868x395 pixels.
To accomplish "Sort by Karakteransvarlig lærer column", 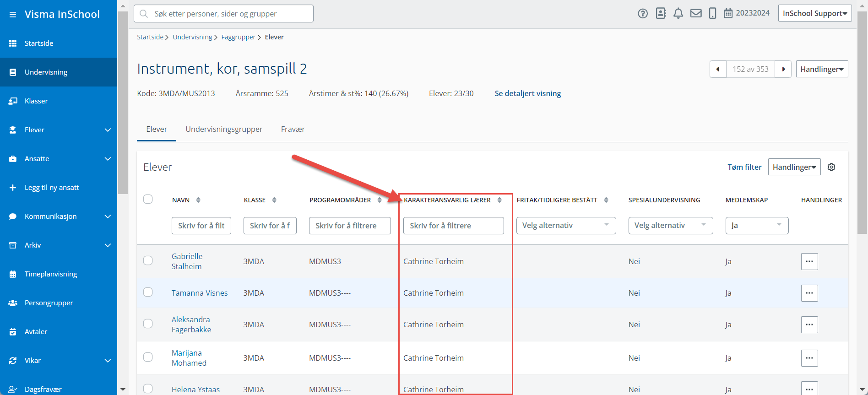I will click(499, 200).
